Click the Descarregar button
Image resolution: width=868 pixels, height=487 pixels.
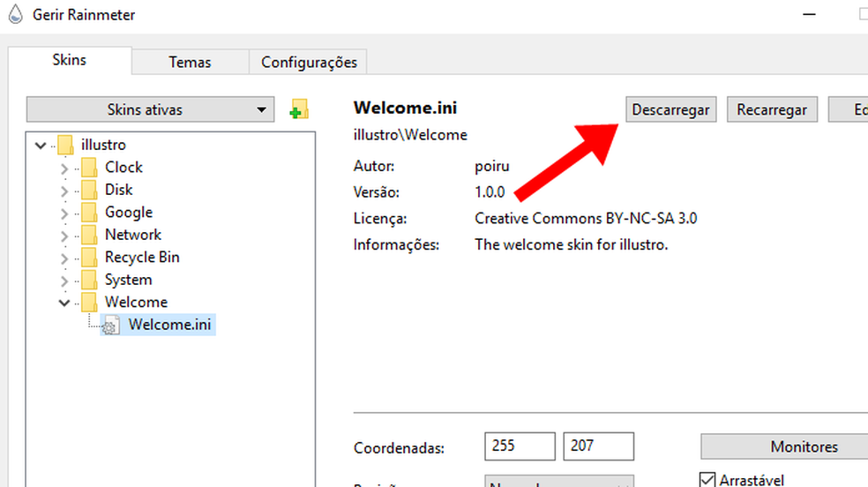(671, 109)
